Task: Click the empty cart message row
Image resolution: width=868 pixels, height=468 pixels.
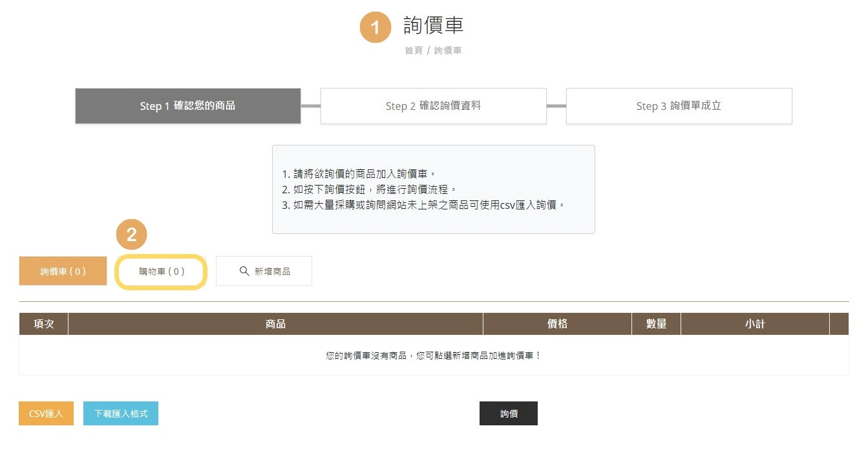Action: (434, 353)
